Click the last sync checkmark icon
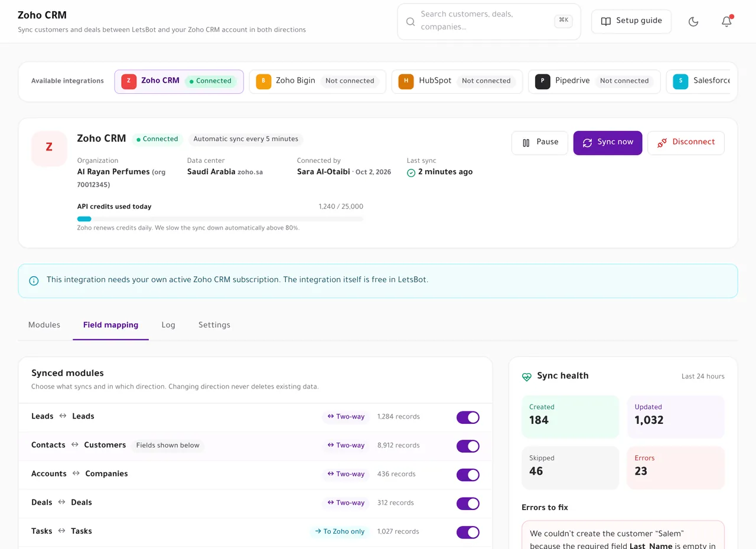The height and width of the screenshot is (549, 756). [411, 172]
